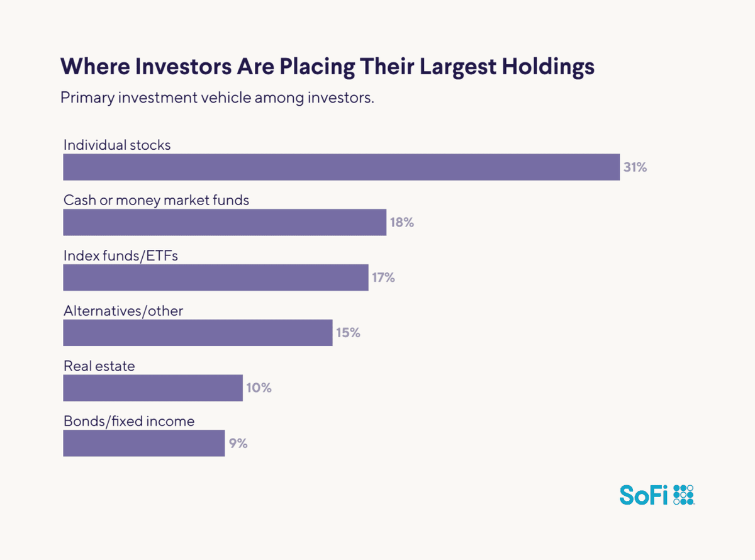Select the Index funds/ETFs bar
Image resolution: width=755 pixels, height=560 pixels.
[x=215, y=277]
